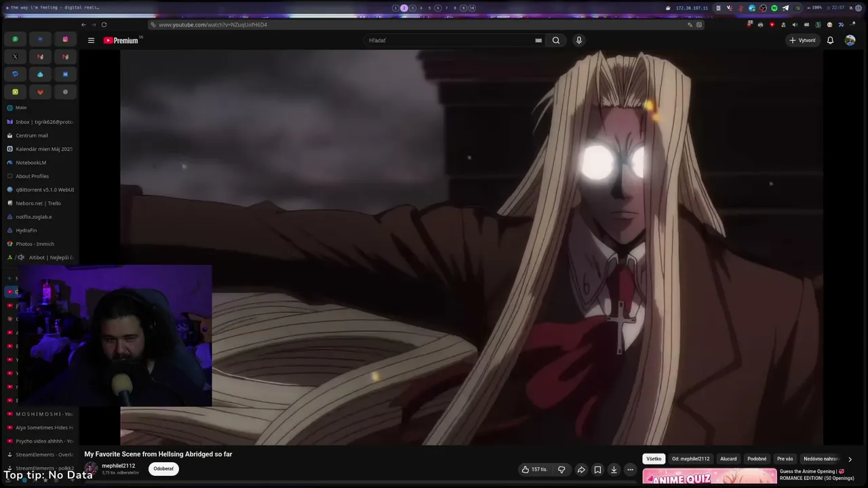The height and width of the screenshot is (488, 868).
Task: Open the Anime Quiz video thumbnail
Action: [x=709, y=476]
